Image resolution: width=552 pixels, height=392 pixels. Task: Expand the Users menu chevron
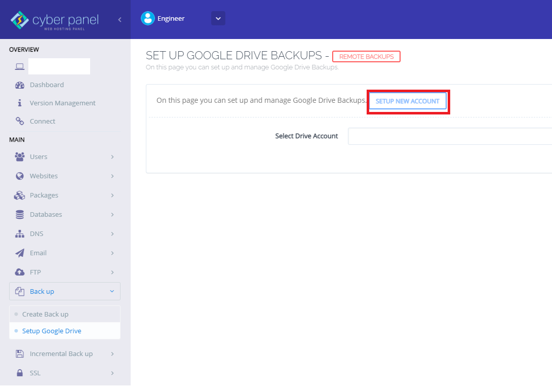[112, 156]
